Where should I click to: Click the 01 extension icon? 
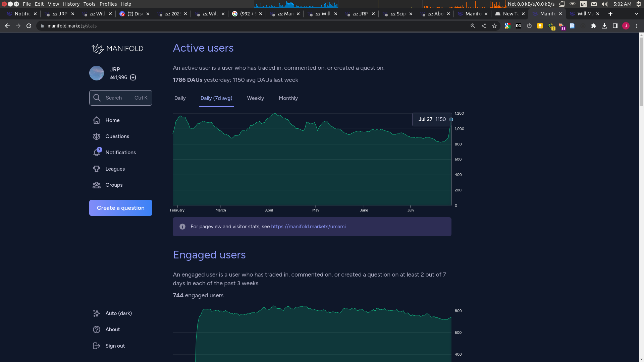click(x=519, y=26)
